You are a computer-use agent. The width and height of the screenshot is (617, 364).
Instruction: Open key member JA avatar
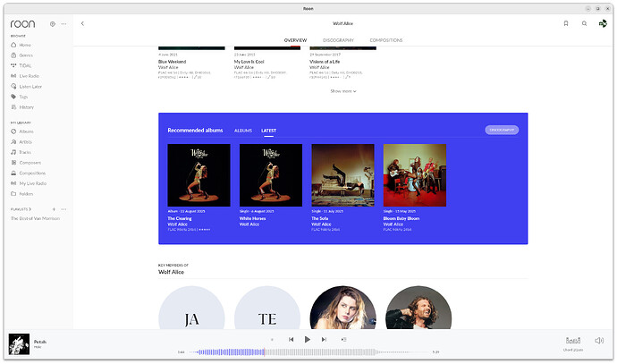coord(191,308)
